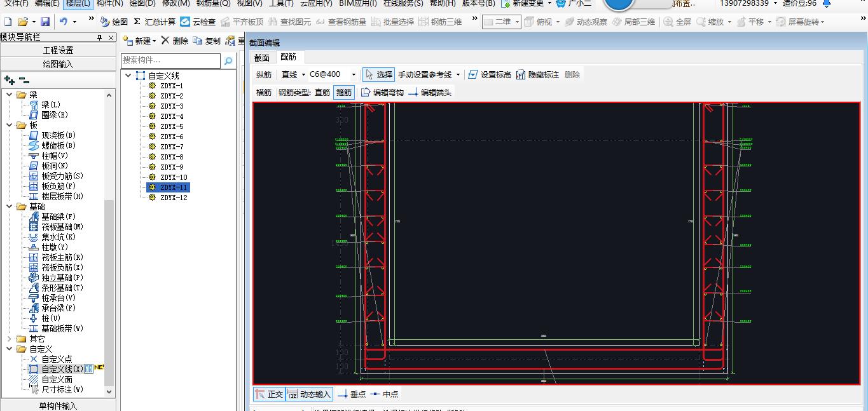Click the Open folder icon
The image size is (868, 411).
[x=23, y=22]
